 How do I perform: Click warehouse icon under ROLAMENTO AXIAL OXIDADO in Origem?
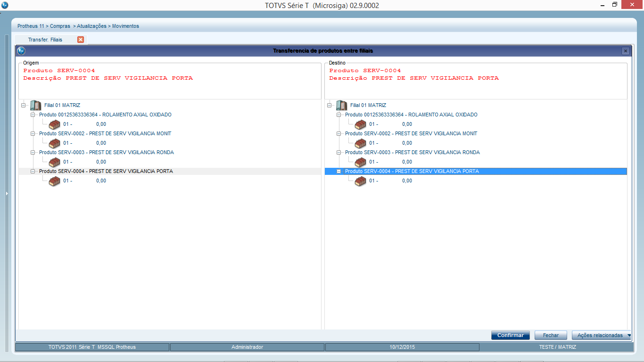pyautogui.click(x=55, y=124)
